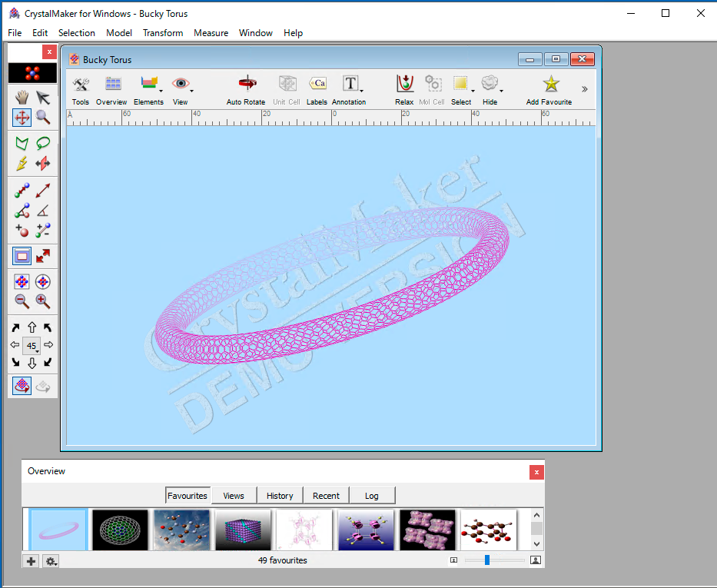
Task: Select the hand grab tool
Action: (x=22, y=98)
